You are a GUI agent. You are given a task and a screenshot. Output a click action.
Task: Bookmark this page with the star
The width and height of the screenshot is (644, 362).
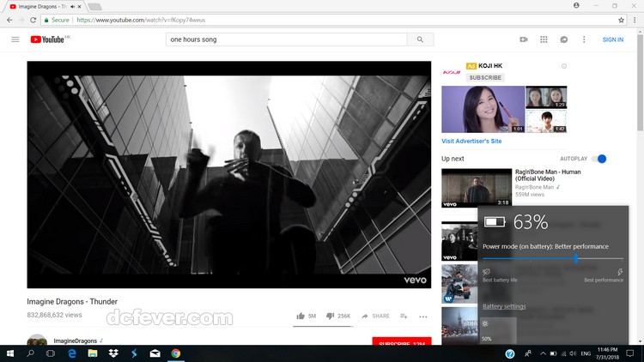tap(621, 20)
